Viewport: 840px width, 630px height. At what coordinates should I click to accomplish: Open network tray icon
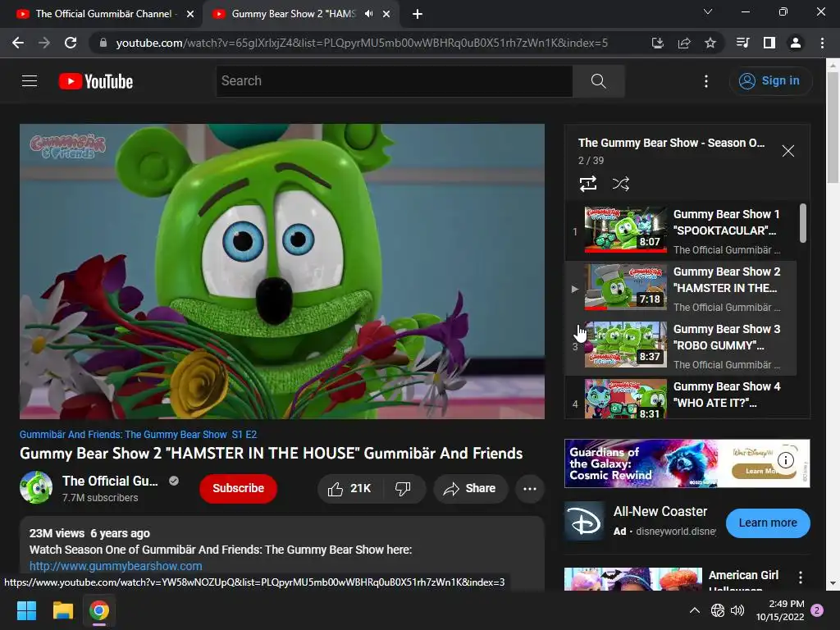[717, 610]
